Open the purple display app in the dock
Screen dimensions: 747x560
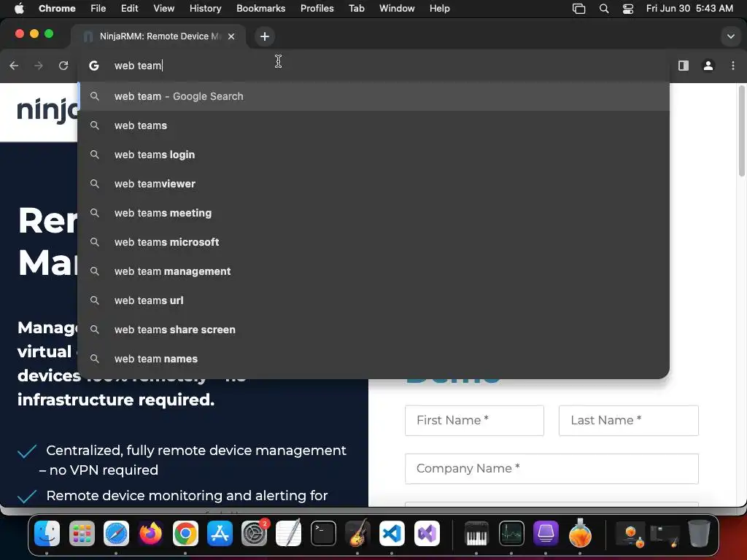[x=546, y=533]
